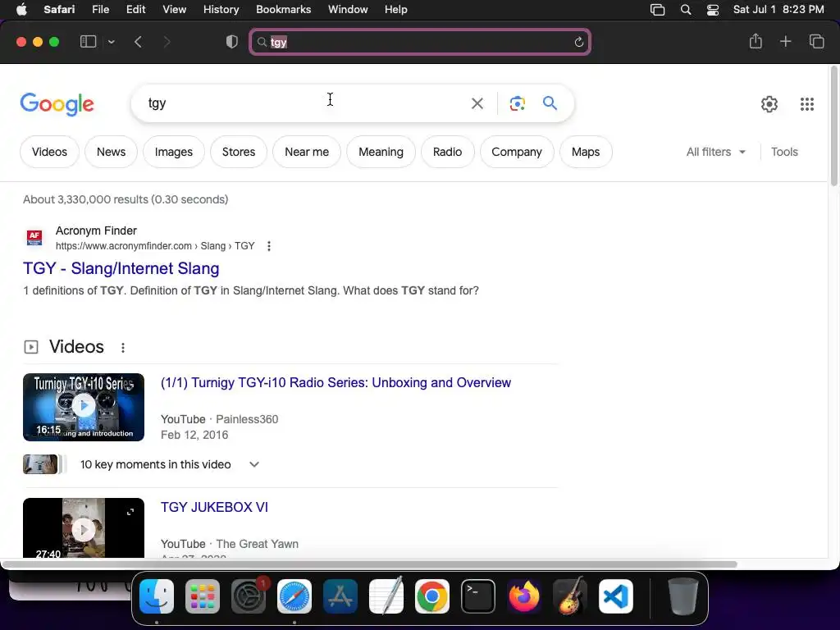Open the Share sheet
The height and width of the screenshot is (630, 840).
pyautogui.click(x=756, y=41)
